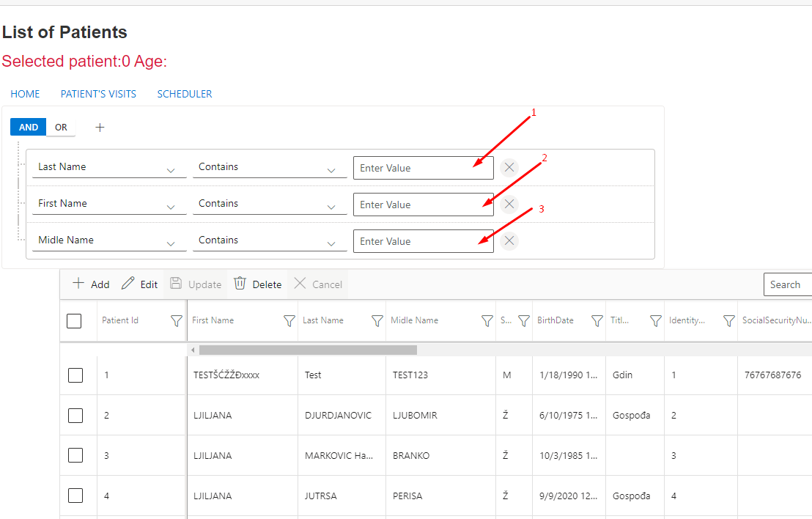Expand the Midle Name field dropdown
This screenshot has height=519, width=812.
171,243
